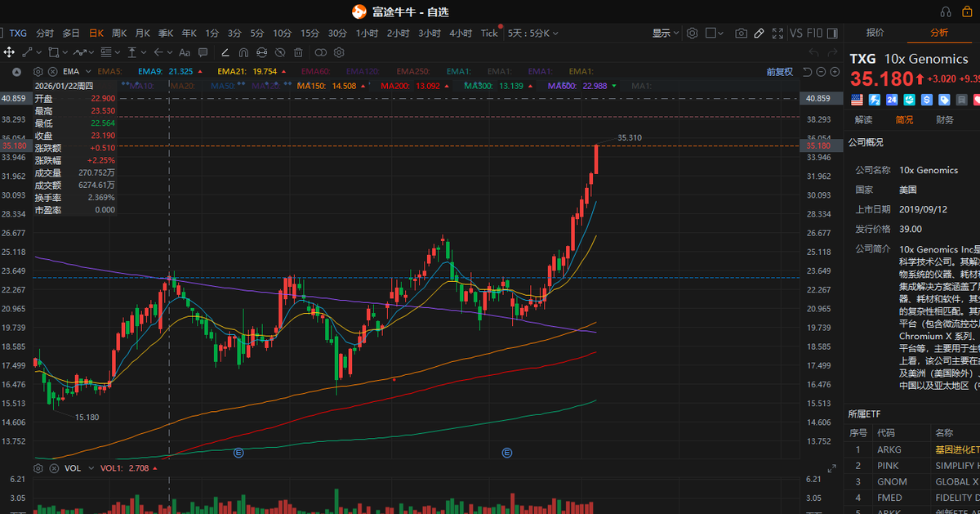Remove the VOL indicator with X
The height and width of the screenshot is (514, 980).
pyautogui.click(x=52, y=468)
